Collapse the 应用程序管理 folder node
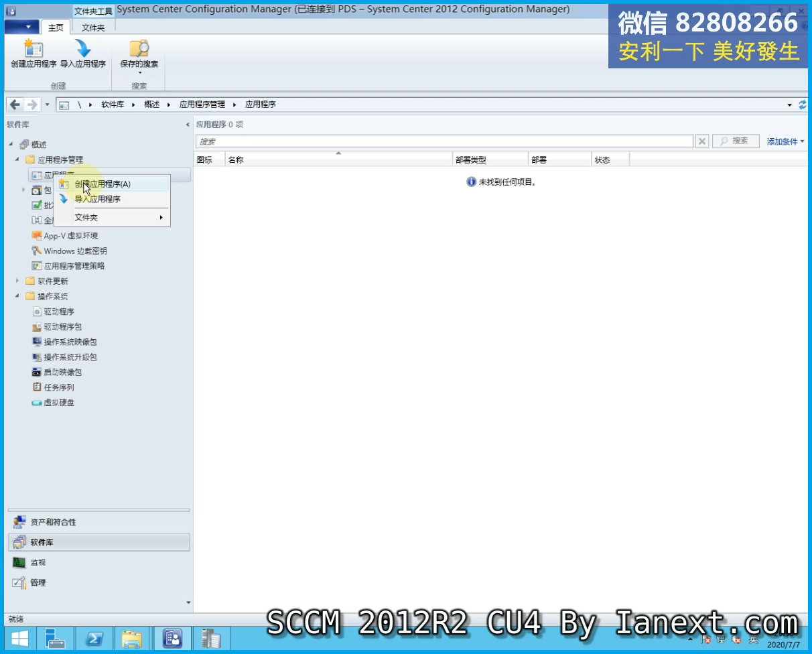Screen dimensions: 812x654 pyautogui.click(x=17, y=159)
